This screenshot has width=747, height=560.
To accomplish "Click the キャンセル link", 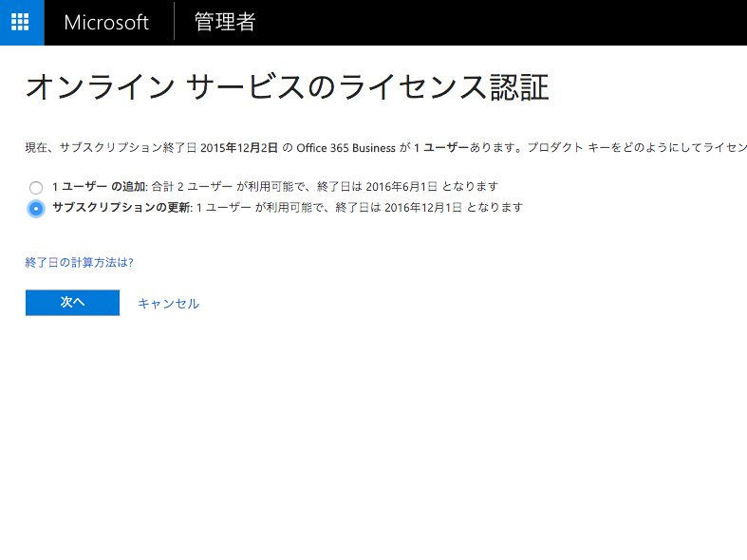I will click(169, 304).
